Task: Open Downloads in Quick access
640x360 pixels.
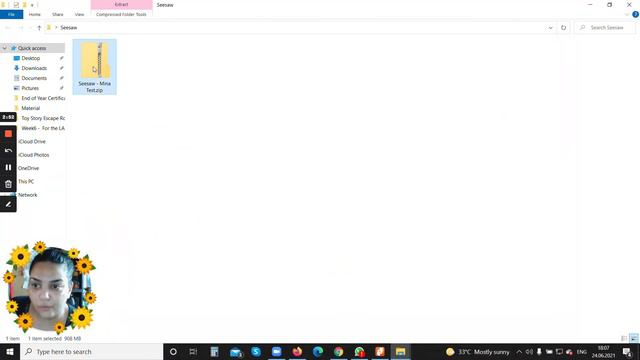Action: pos(34,68)
